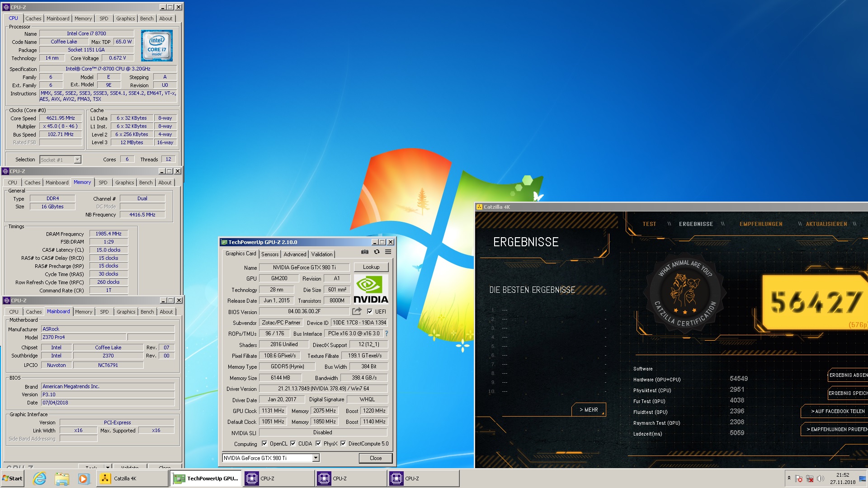Click the Intel Core i7 badge
868x488 pixels.
[156, 46]
